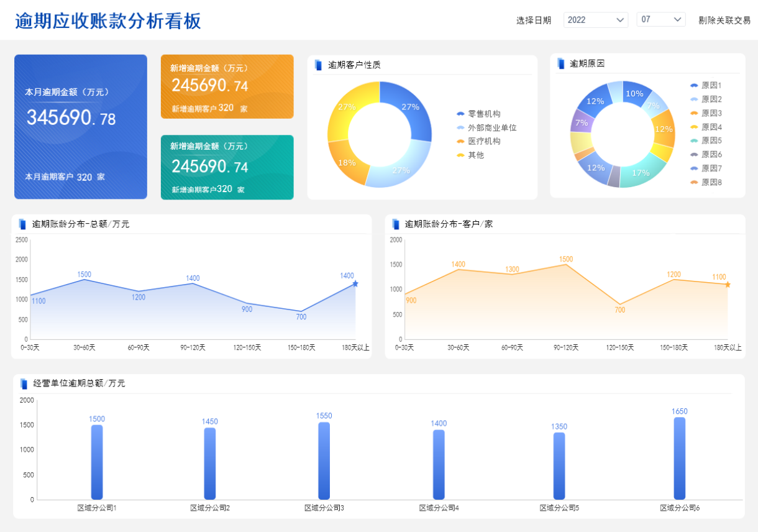Select the teal 新增逾期金额 card
The image size is (758, 532).
[227, 167]
